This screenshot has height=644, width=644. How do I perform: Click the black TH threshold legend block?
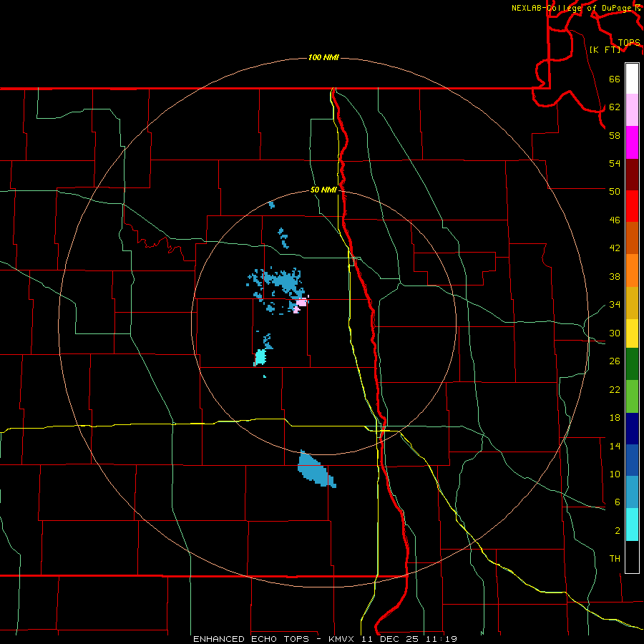(x=632, y=557)
